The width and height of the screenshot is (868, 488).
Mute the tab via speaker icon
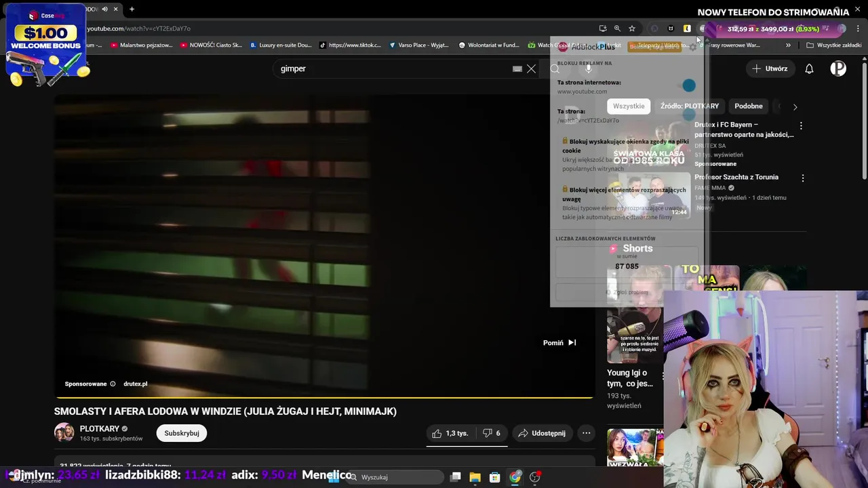tap(104, 9)
